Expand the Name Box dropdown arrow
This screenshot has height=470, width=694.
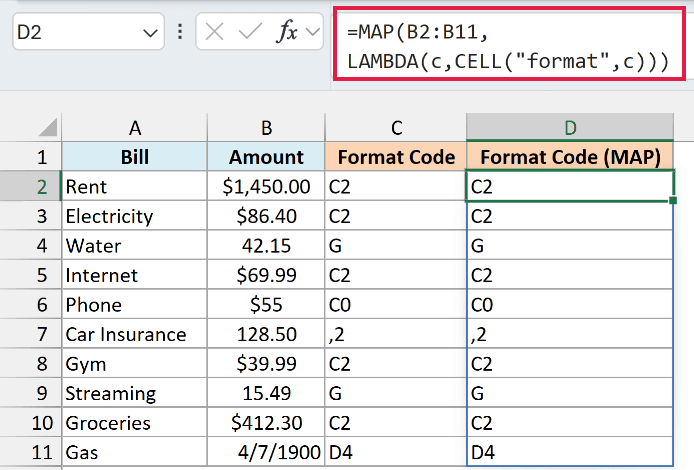pos(150,33)
